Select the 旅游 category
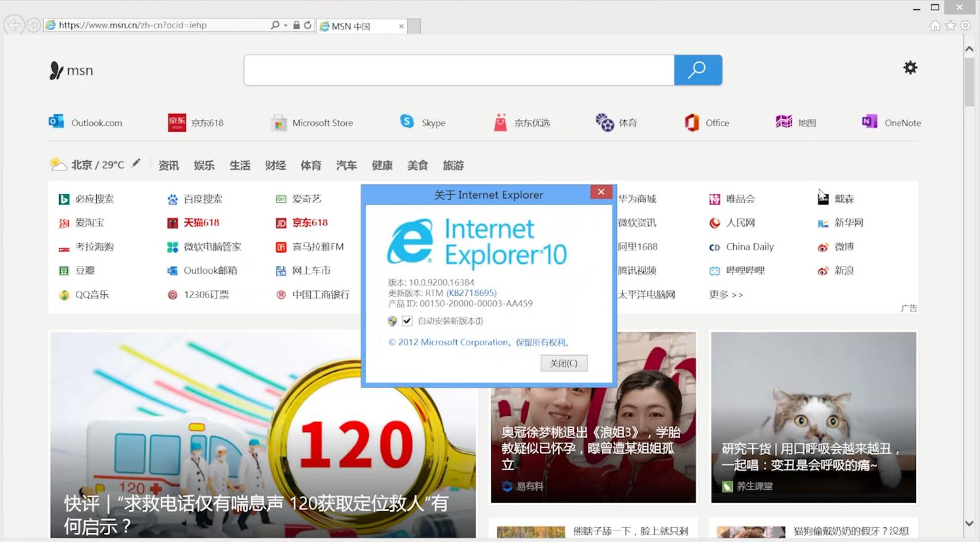 click(453, 165)
